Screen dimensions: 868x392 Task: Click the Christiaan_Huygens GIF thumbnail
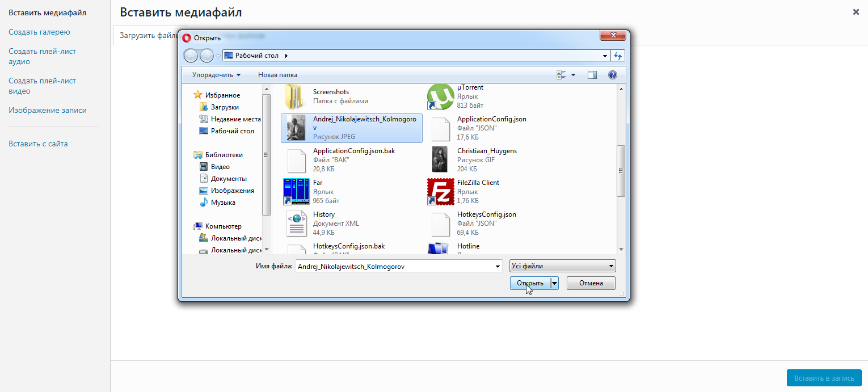440,160
